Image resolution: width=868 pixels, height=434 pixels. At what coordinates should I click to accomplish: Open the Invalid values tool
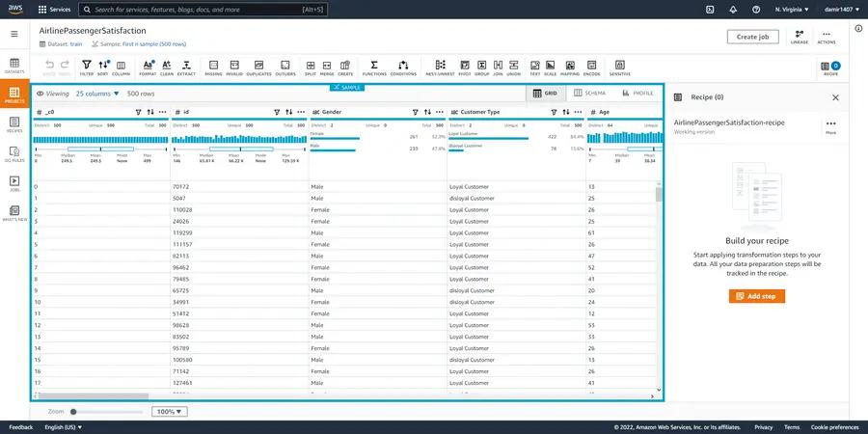[x=234, y=68]
